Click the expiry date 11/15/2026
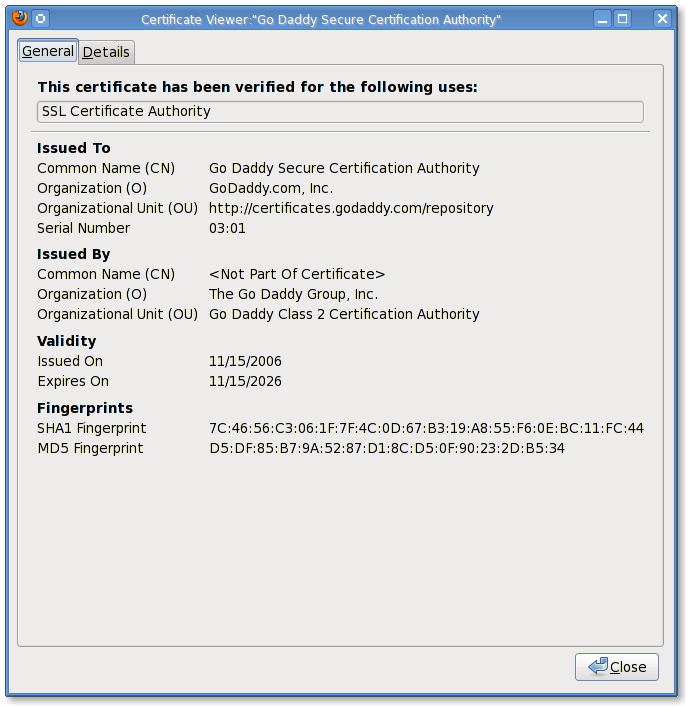This screenshot has height=706, width=687. coord(245,381)
